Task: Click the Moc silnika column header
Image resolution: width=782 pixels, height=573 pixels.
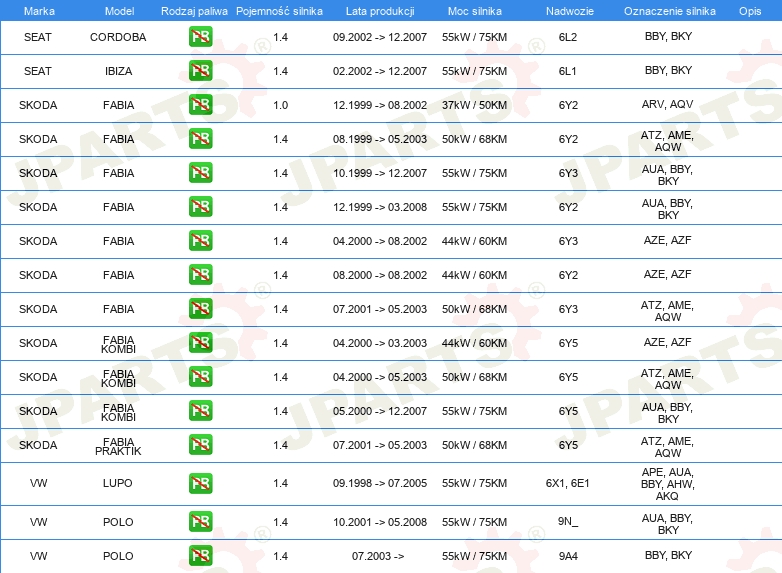Action: tap(475, 11)
